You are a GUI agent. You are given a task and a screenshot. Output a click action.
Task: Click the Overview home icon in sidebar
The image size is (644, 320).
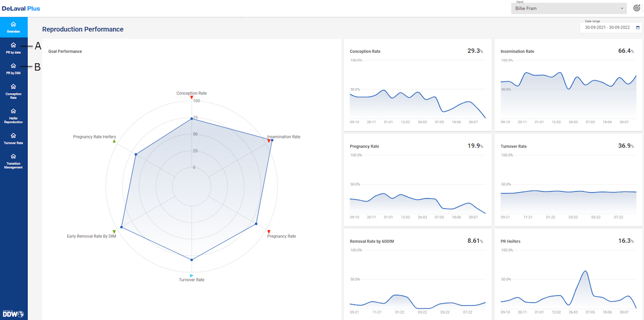point(13,24)
